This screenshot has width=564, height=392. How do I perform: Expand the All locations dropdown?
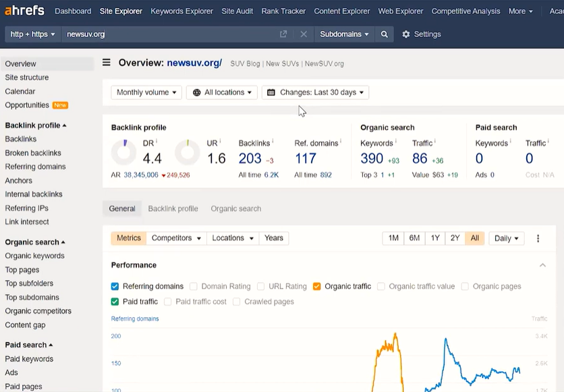(222, 92)
